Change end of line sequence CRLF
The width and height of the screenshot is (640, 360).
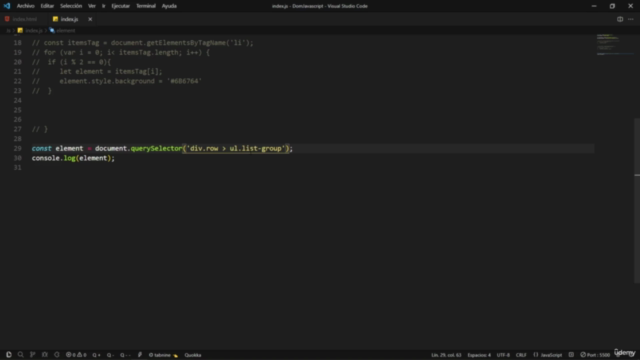tap(521, 355)
